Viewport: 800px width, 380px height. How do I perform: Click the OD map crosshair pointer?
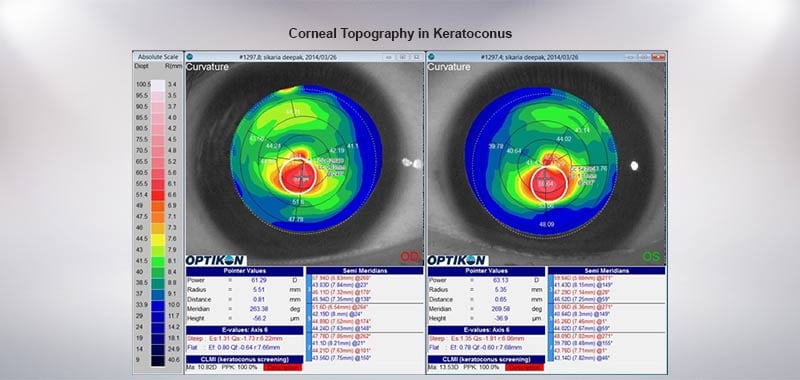tap(303, 178)
